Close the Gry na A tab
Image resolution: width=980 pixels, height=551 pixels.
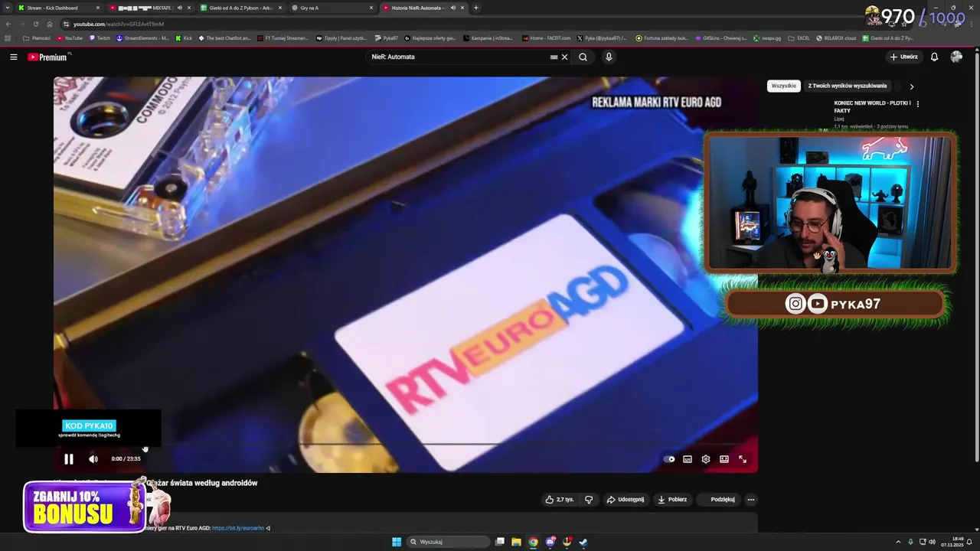pyautogui.click(x=371, y=8)
